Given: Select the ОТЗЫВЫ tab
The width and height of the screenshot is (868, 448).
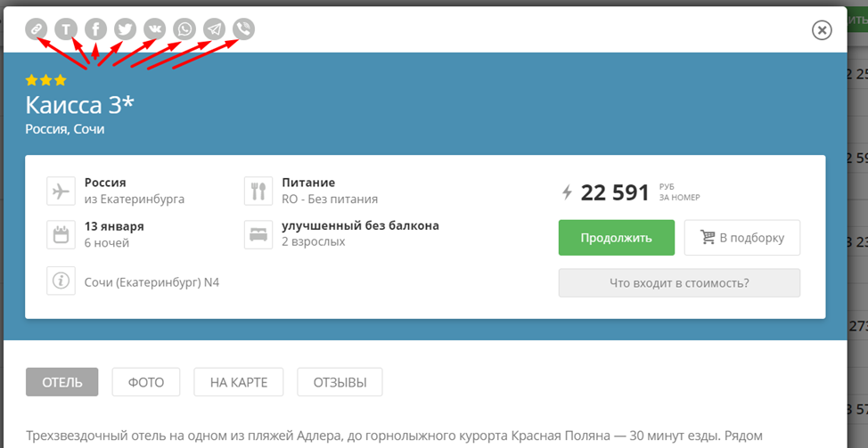Looking at the screenshot, I should (340, 382).
